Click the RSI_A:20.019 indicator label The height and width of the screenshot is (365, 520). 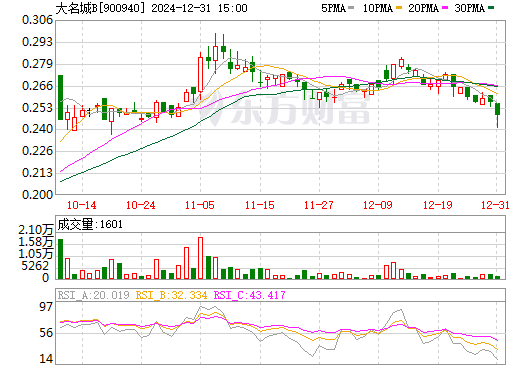click(x=93, y=295)
